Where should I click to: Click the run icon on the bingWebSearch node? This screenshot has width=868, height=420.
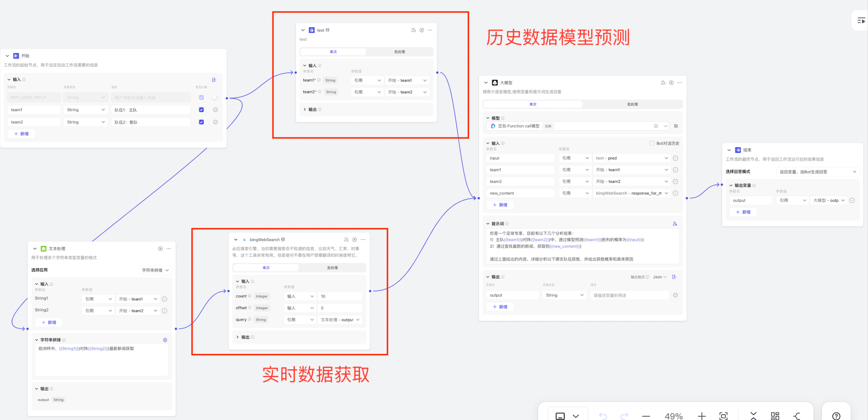[354, 240]
